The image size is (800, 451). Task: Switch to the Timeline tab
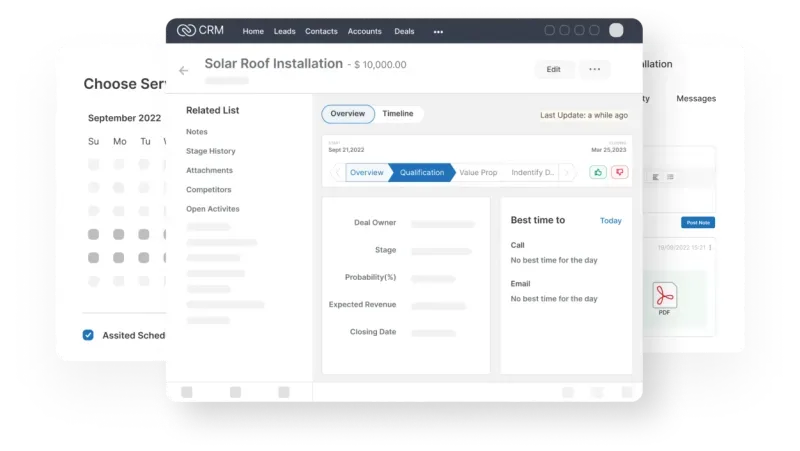click(398, 114)
